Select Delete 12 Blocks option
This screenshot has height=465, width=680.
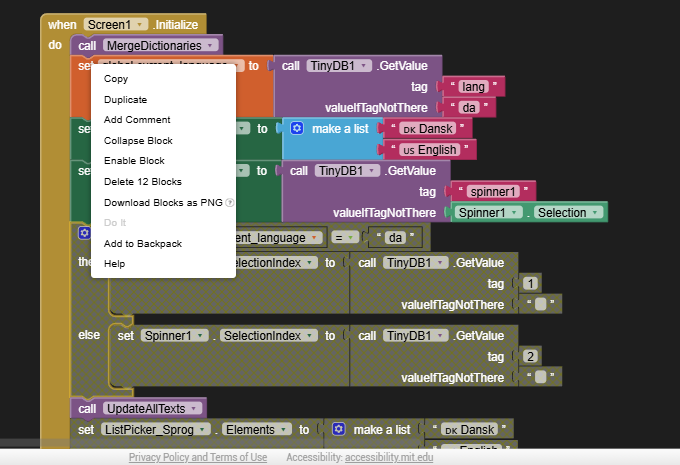tap(142, 182)
